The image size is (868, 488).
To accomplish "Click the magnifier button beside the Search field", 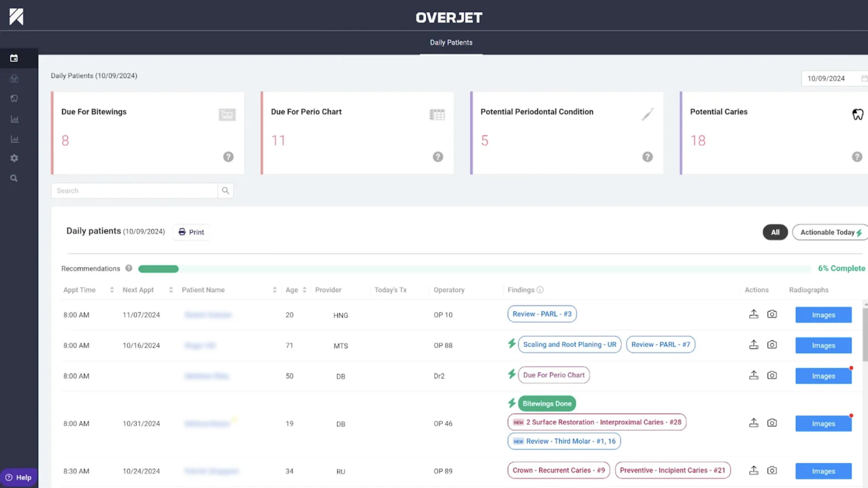I will [225, 190].
